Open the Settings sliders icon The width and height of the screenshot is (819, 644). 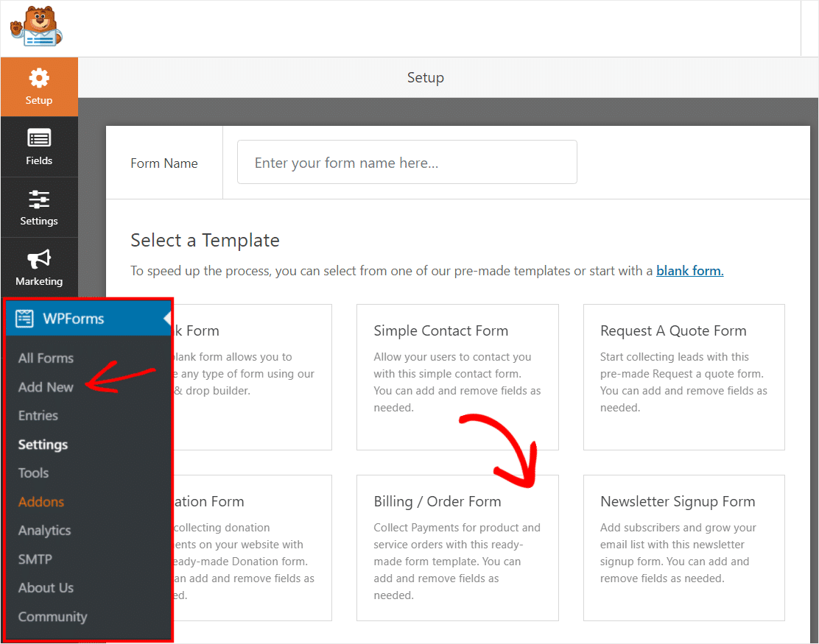point(38,199)
